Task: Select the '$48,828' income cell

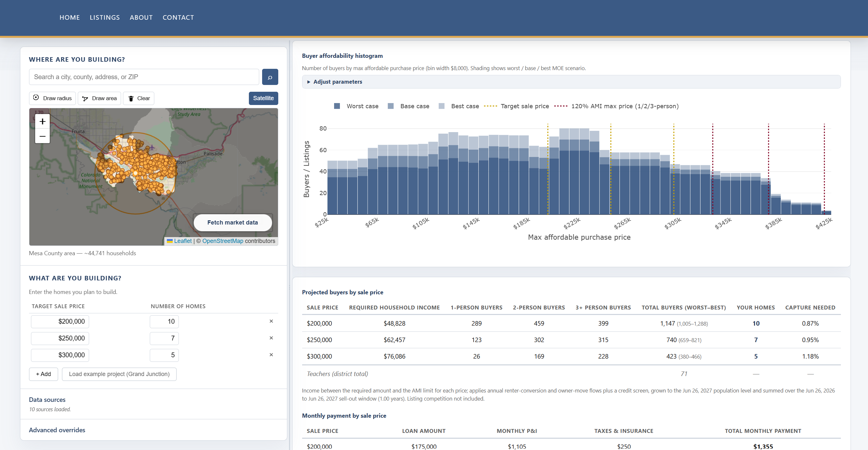Action: [x=394, y=323]
